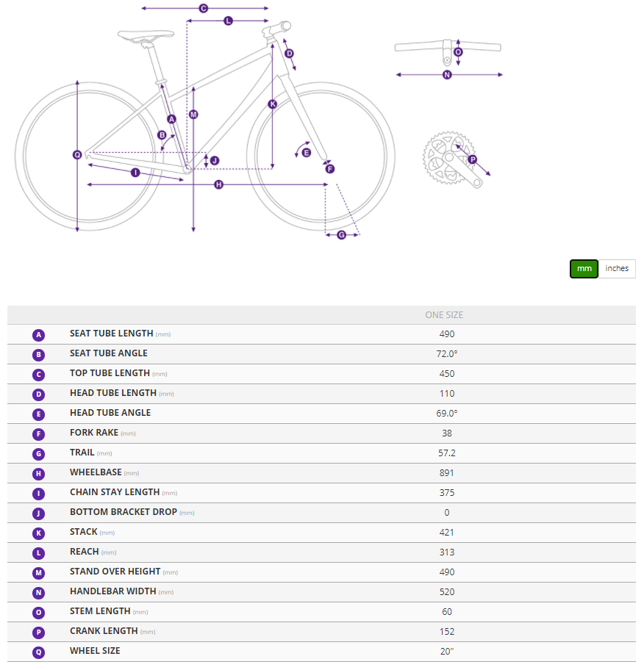Image resolution: width=644 pixels, height=670 pixels.
Task: Select the WHEEL SIZE value 20 inches
Action: 446,650
